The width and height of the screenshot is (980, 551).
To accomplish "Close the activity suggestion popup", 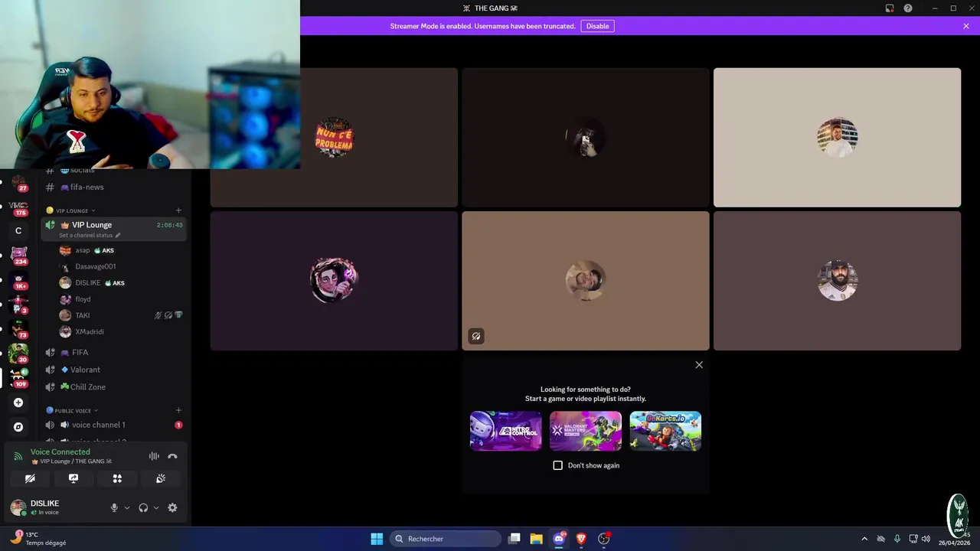I will [x=699, y=365].
